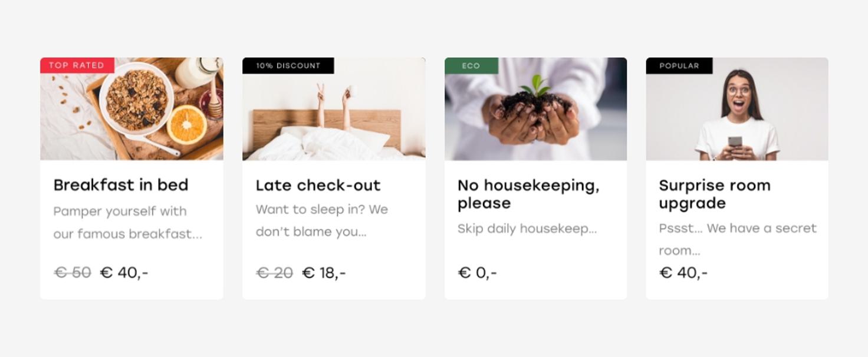Click the "Pssst... We have a secret" description
Viewport: 868px width, 357px height.
coord(737,228)
